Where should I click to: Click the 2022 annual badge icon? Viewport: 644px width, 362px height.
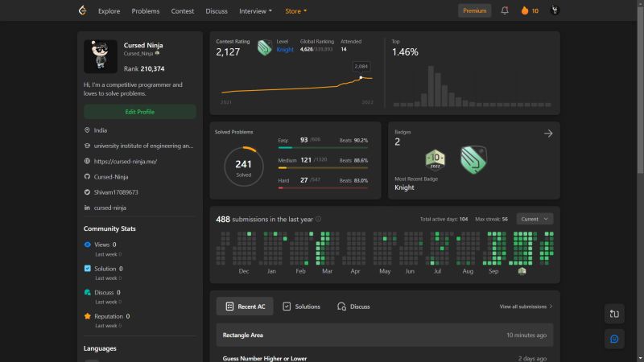pos(435,159)
